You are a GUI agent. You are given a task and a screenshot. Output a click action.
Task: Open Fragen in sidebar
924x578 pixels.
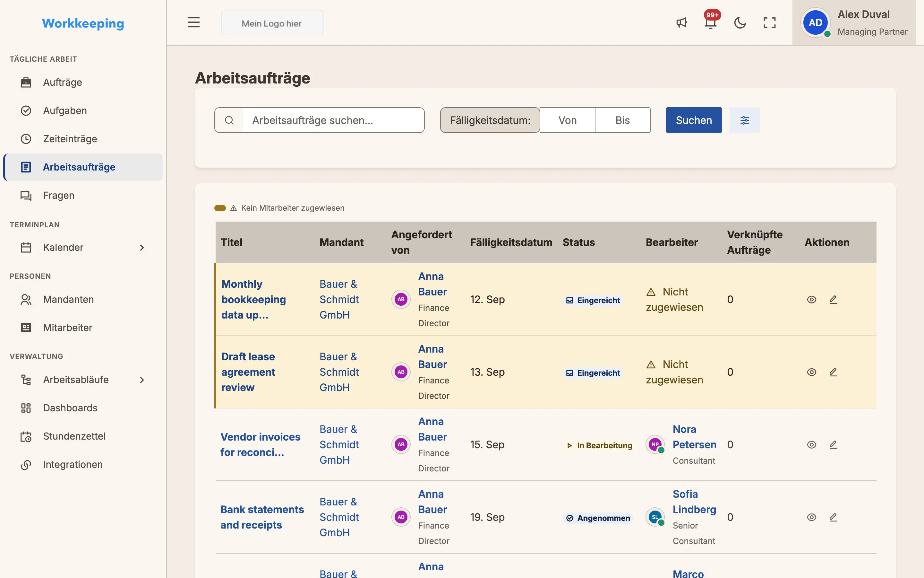(83, 195)
